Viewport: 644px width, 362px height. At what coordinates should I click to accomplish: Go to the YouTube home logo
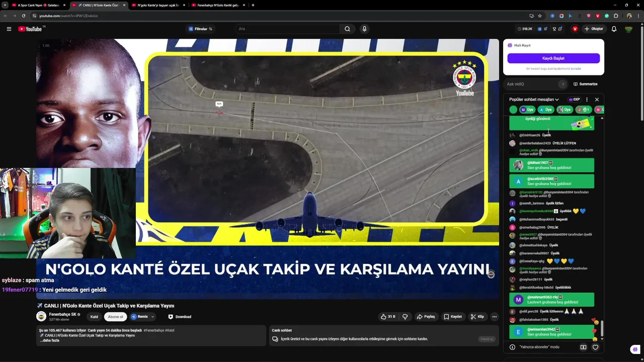pos(30,29)
